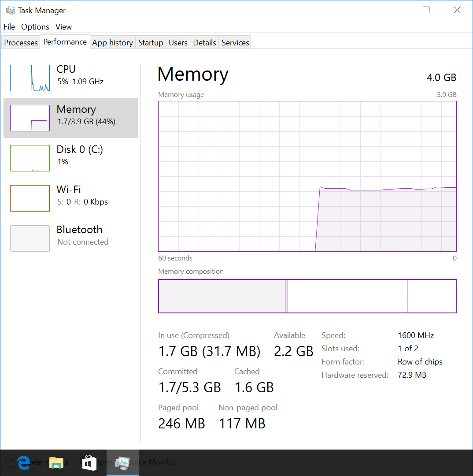Open the Users tab

pos(178,42)
